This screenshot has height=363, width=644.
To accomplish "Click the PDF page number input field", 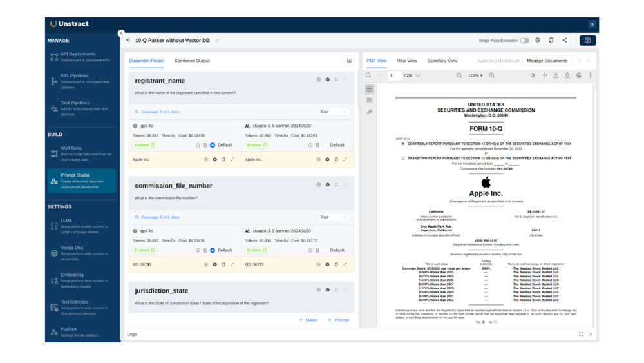I will click(x=393, y=75).
